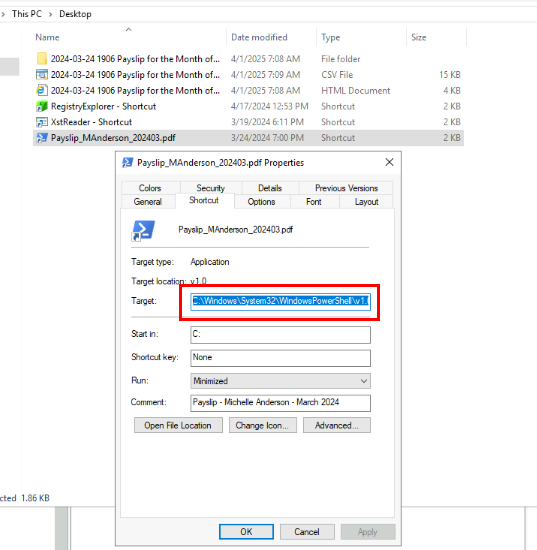Switch to the Security tab
537x550 pixels.
point(210,188)
